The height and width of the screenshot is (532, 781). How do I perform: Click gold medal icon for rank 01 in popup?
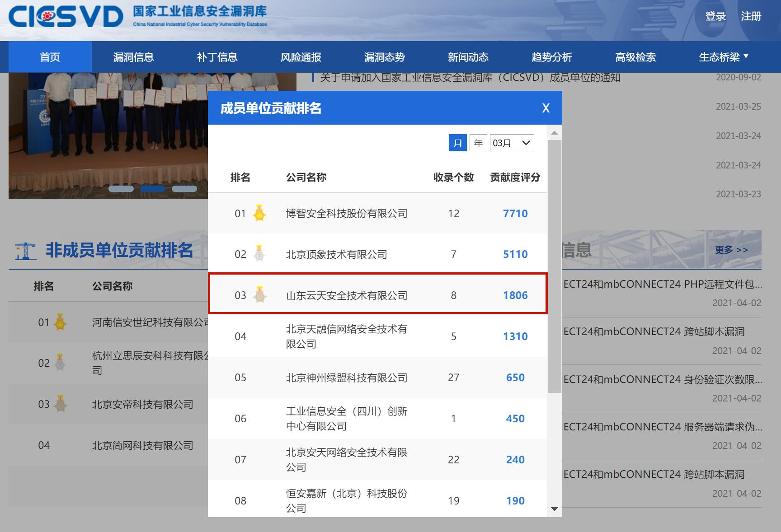tap(259, 213)
